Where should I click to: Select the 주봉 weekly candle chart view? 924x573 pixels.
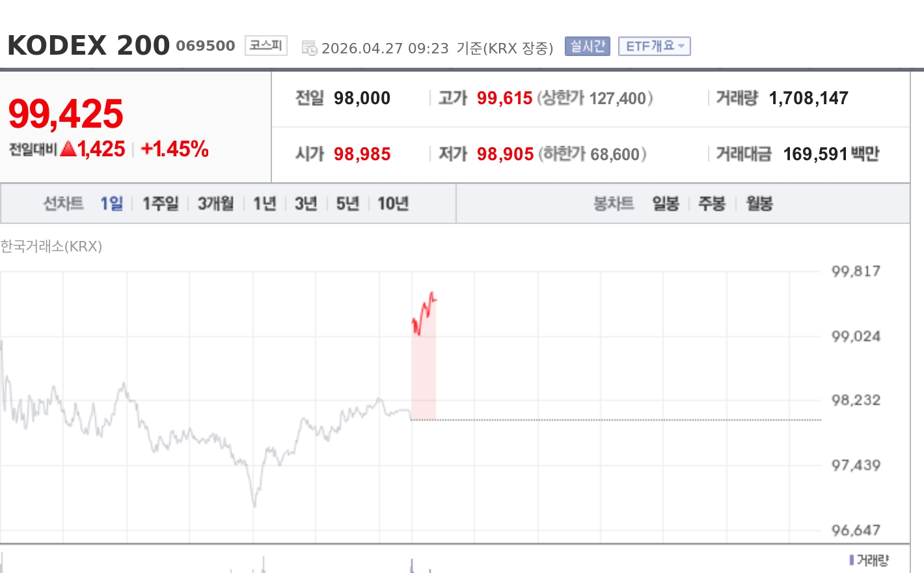pyautogui.click(x=713, y=203)
